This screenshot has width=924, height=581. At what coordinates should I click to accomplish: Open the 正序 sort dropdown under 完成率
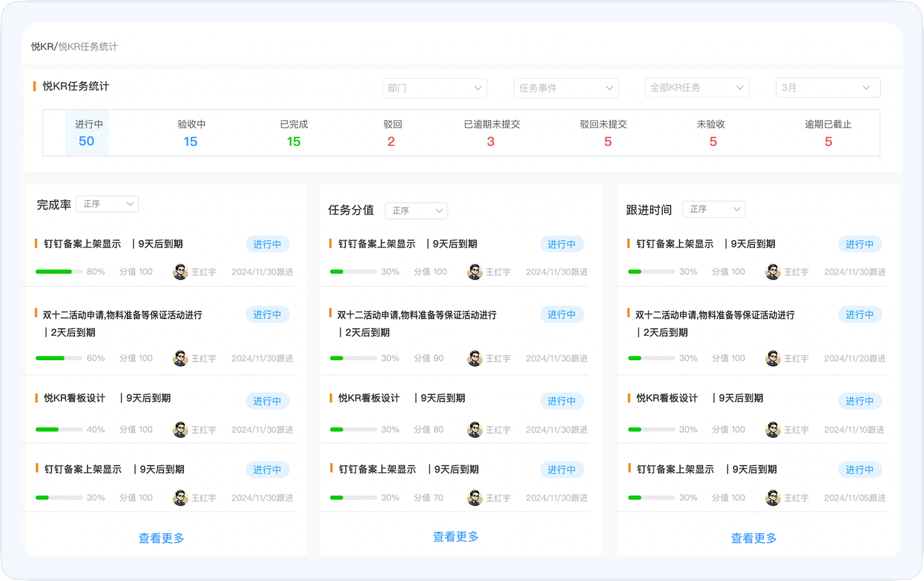click(107, 203)
